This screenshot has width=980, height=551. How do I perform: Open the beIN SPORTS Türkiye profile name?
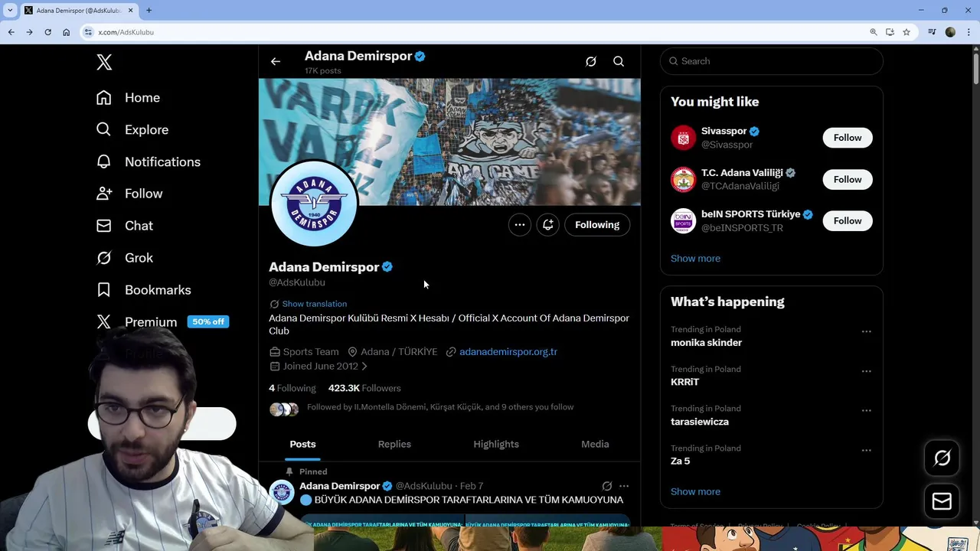point(751,214)
